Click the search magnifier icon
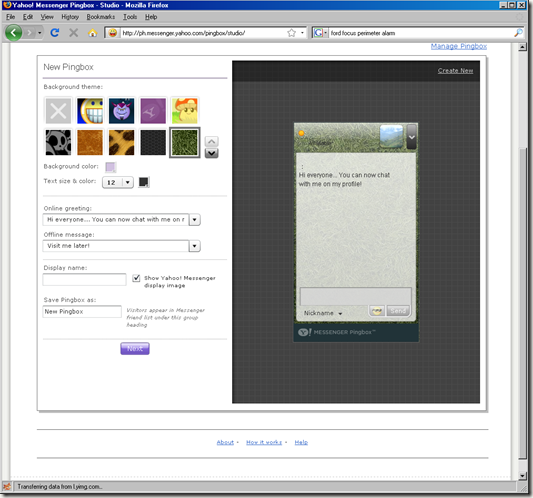The width and height of the screenshot is (533, 498). pos(518,33)
